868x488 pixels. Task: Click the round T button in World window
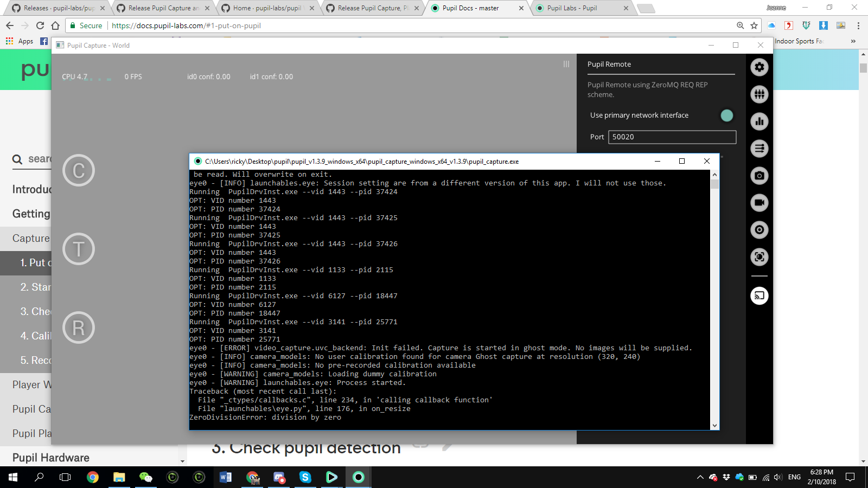click(79, 249)
